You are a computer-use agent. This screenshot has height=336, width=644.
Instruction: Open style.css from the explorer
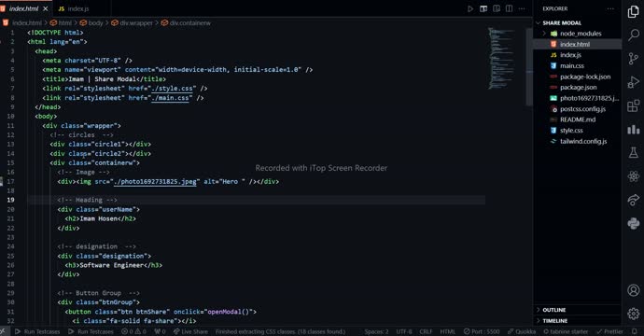coord(571,131)
